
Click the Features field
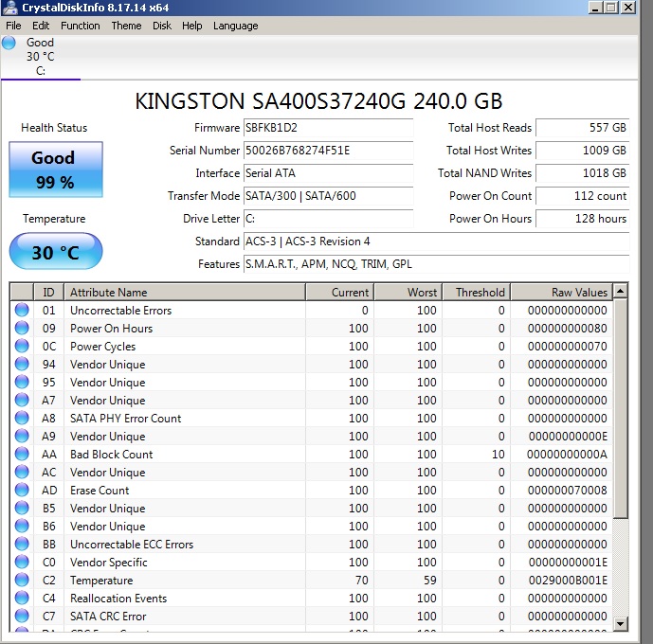[437, 264]
